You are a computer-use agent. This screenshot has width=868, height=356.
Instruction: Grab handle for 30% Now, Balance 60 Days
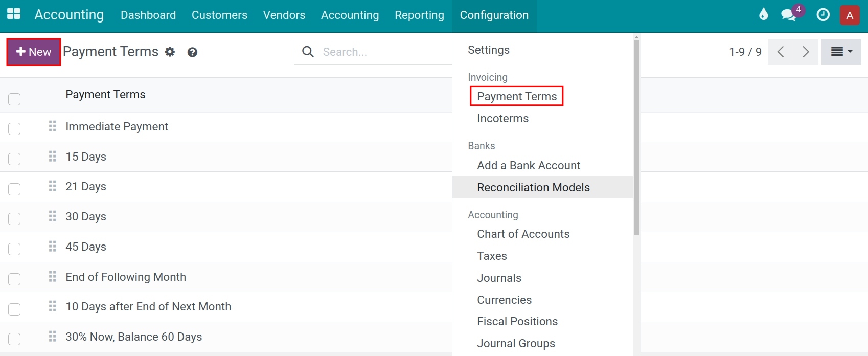[x=52, y=337]
